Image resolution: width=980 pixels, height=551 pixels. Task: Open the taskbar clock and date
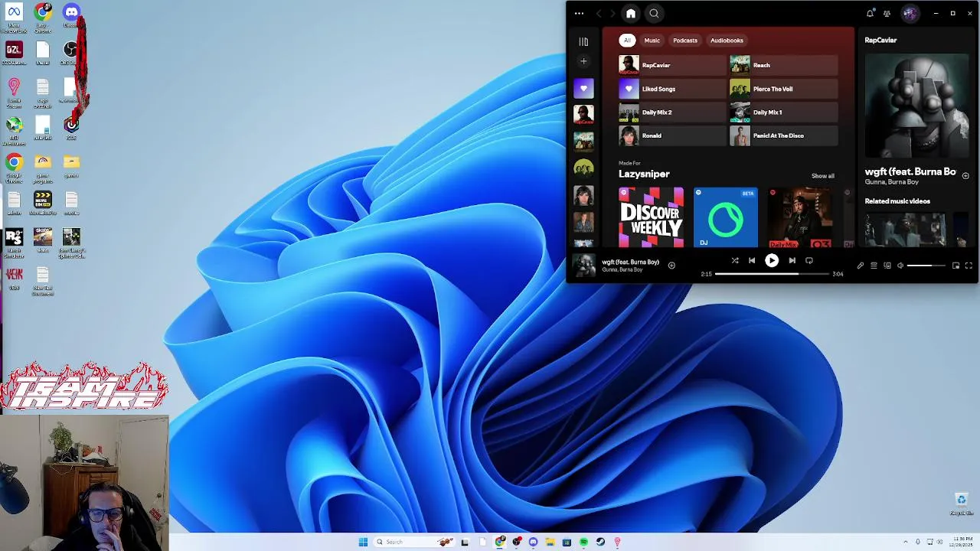click(962, 542)
